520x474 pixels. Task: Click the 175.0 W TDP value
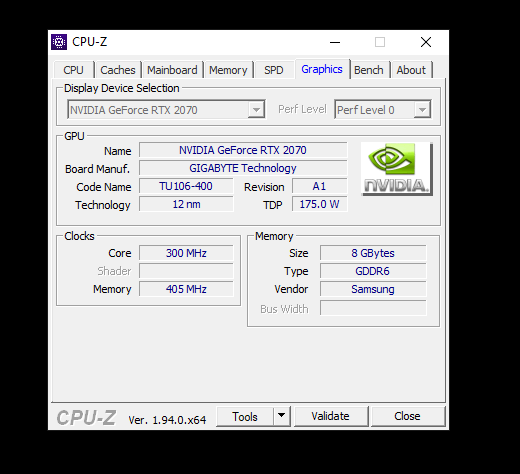(x=320, y=204)
